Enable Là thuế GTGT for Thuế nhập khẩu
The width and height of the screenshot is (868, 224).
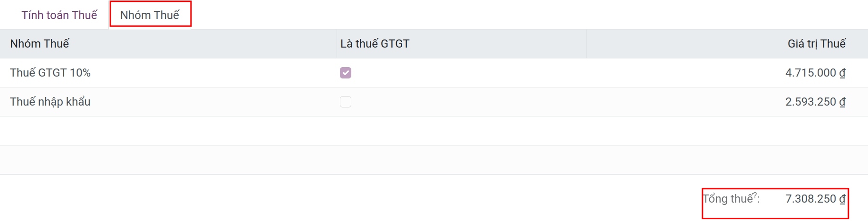[x=346, y=102]
